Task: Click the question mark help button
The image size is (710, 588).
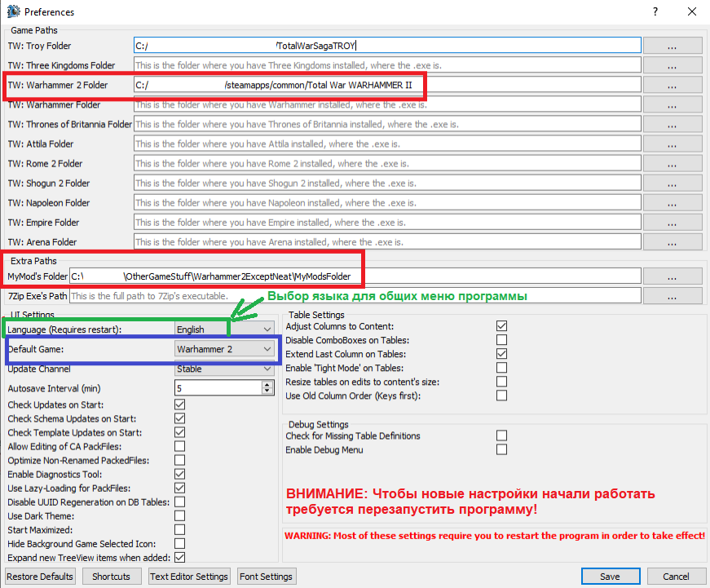Action: [x=655, y=11]
